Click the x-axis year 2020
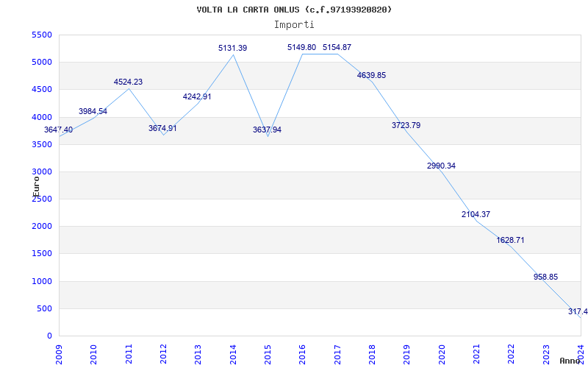The height and width of the screenshot is (368, 588). (x=442, y=355)
